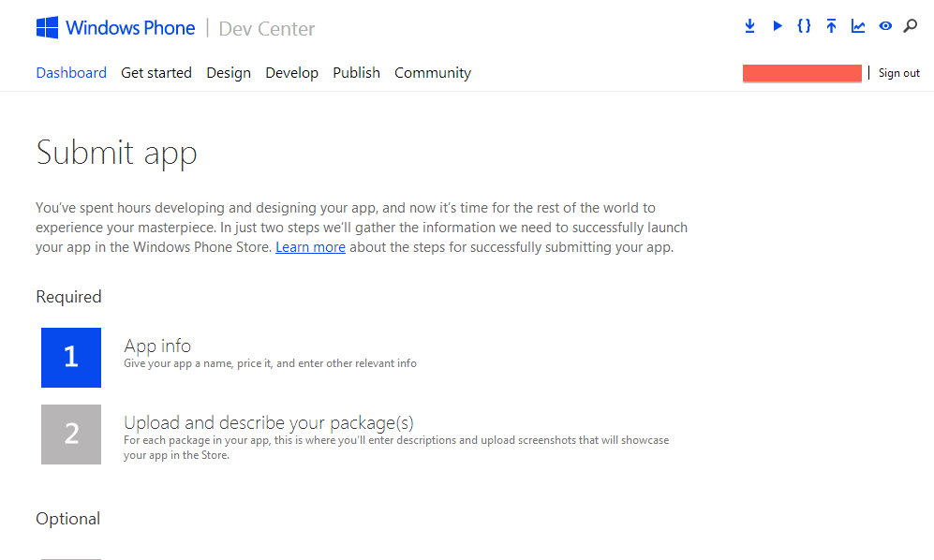This screenshot has width=934, height=560.
Task: Open Upload and describe your package(s)
Action: point(269,422)
